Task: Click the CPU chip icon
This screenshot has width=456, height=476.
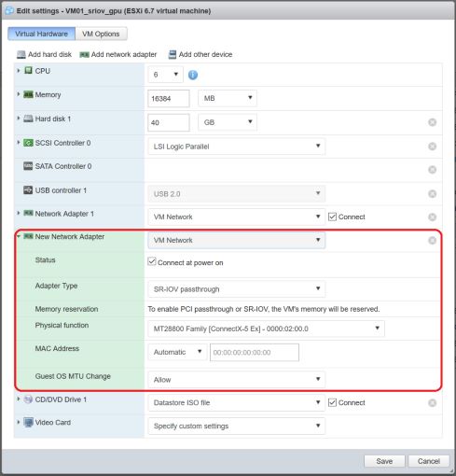Action: [28, 71]
